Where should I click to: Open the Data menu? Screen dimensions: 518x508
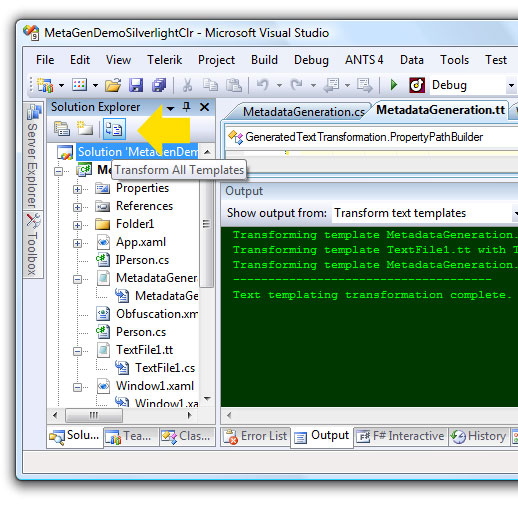click(412, 60)
